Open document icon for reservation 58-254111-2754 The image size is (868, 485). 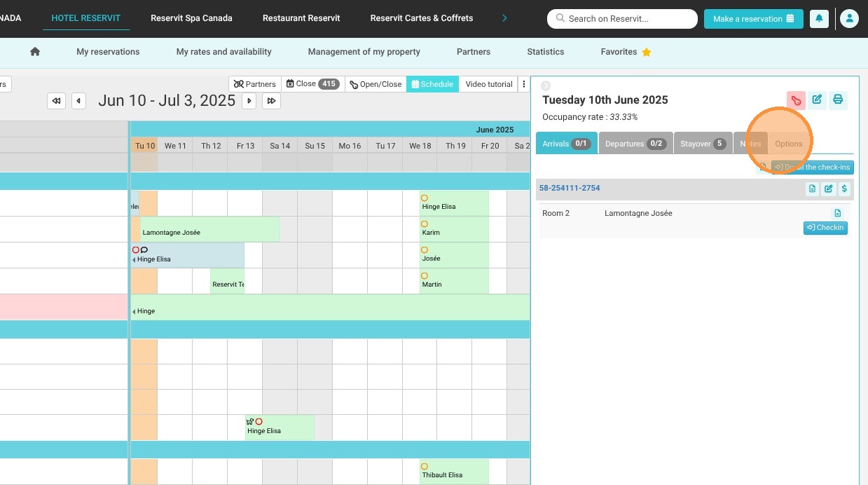coord(812,189)
